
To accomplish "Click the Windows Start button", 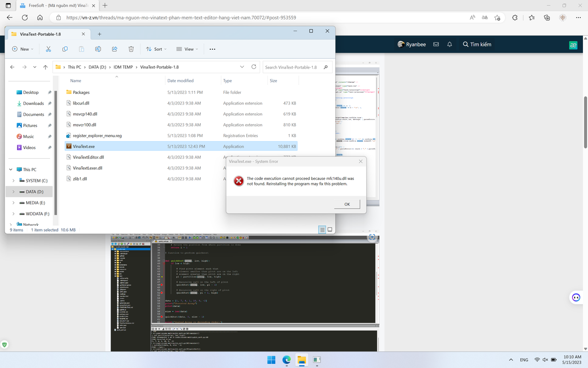I will (271, 359).
